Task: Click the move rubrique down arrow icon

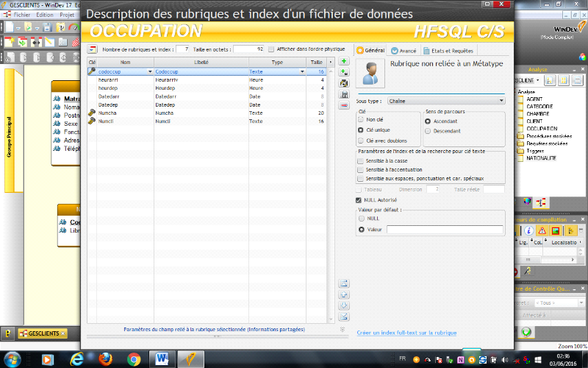Action: (344, 305)
